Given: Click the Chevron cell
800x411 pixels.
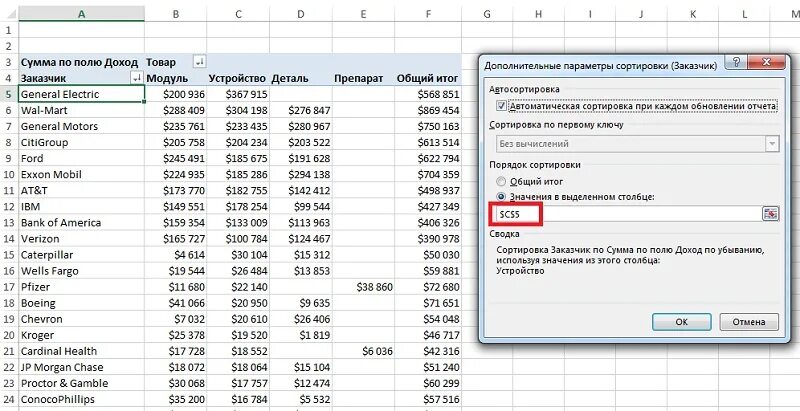Looking at the screenshot, I should click(82, 319).
